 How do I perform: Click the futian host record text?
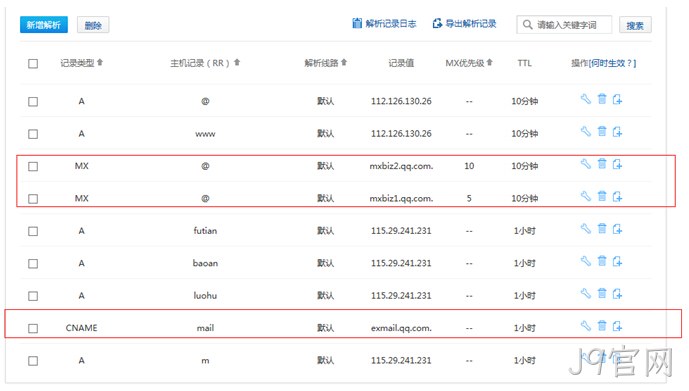click(205, 231)
